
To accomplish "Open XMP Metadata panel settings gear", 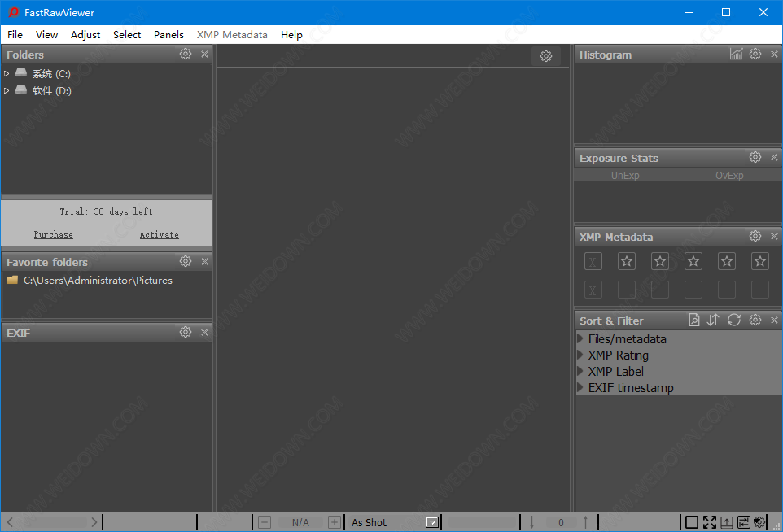I will click(755, 236).
